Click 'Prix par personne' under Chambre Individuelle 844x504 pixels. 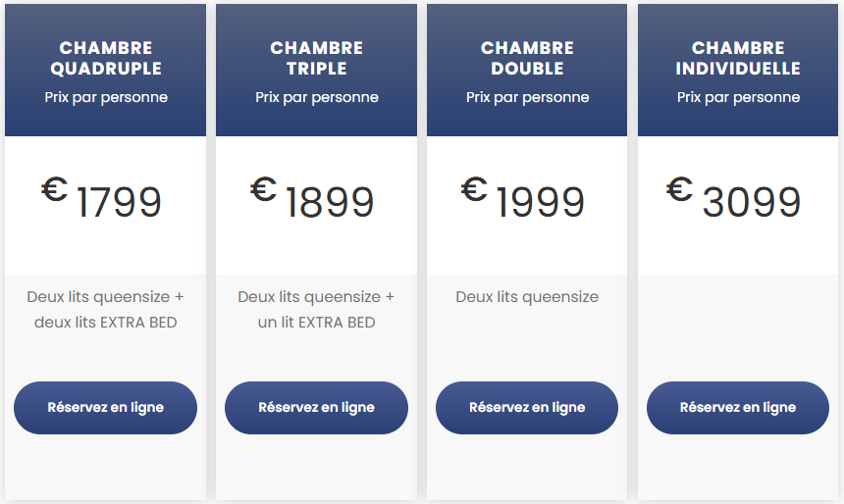tap(738, 97)
